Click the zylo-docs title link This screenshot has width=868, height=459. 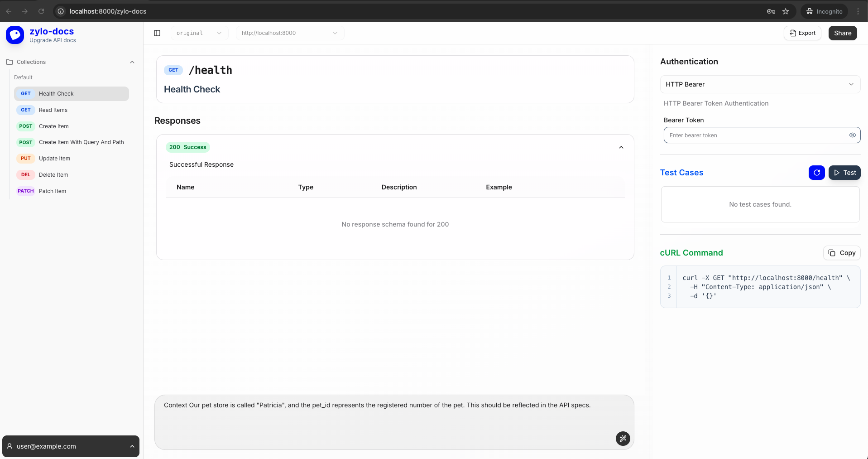[x=52, y=31]
